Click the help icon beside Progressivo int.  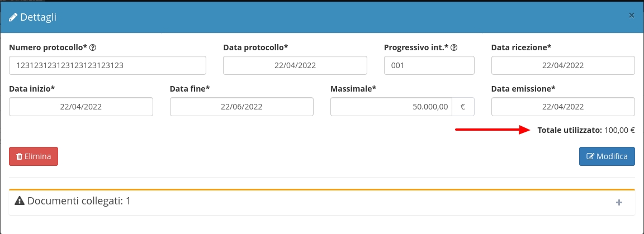(454, 47)
